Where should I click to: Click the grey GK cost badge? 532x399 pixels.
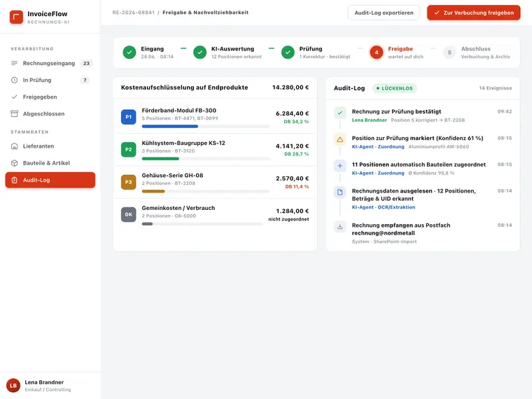pyautogui.click(x=129, y=214)
